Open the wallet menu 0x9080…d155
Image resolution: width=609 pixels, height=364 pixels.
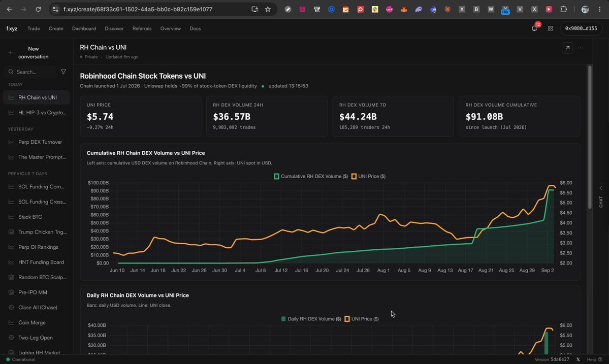click(581, 28)
